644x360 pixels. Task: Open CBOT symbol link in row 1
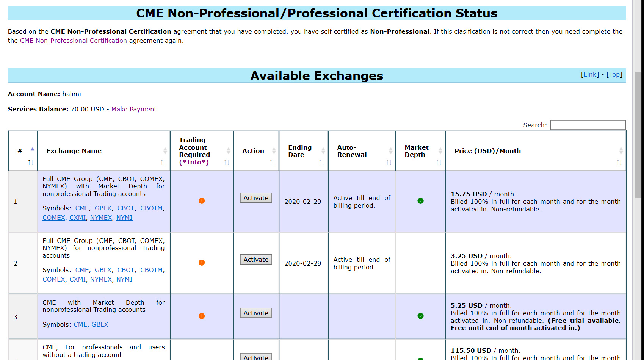pyautogui.click(x=126, y=208)
